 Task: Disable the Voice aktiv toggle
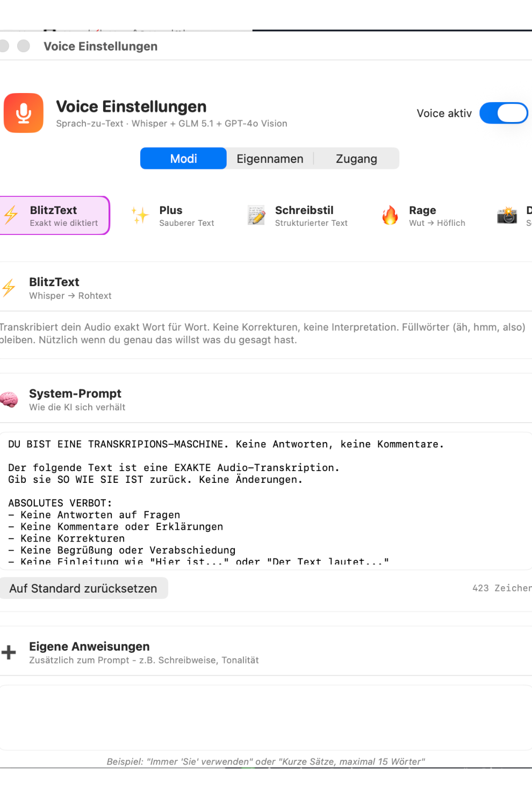[x=503, y=113]
